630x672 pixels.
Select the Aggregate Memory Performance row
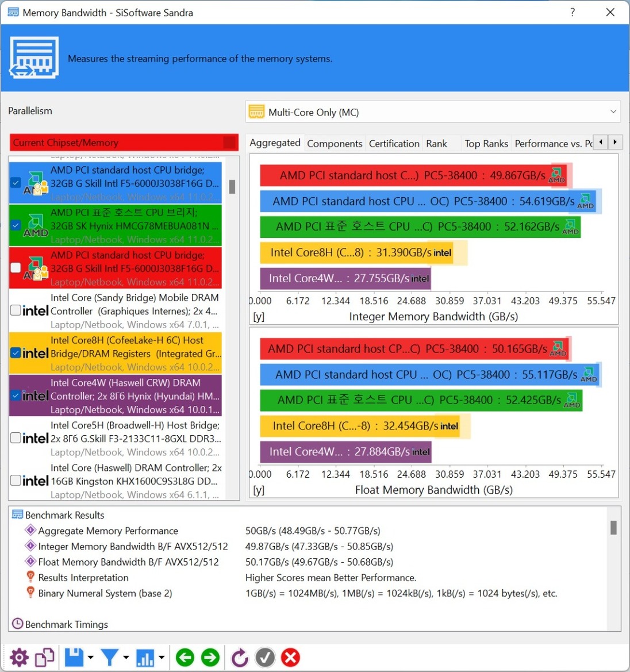click(309, 531)
